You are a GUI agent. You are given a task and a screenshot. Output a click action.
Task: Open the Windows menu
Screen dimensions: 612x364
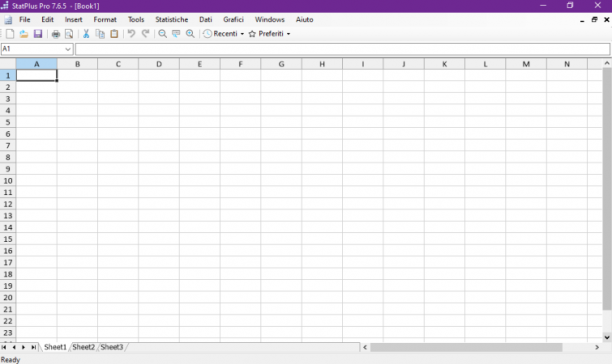pyautogui.click(x=270, y=20)
